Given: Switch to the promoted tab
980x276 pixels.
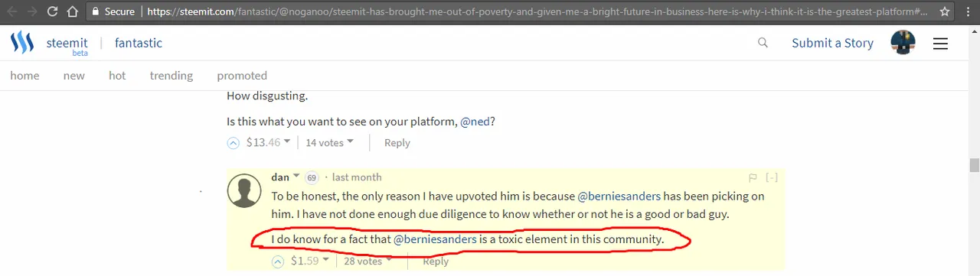Looking at the screenshot, I should click(x=242, y=76).
